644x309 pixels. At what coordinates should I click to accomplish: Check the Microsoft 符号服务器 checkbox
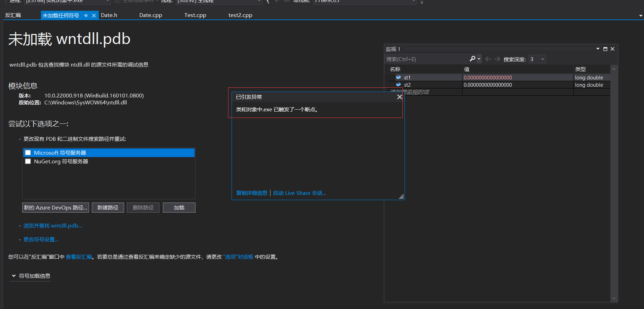tap(28, 153)
